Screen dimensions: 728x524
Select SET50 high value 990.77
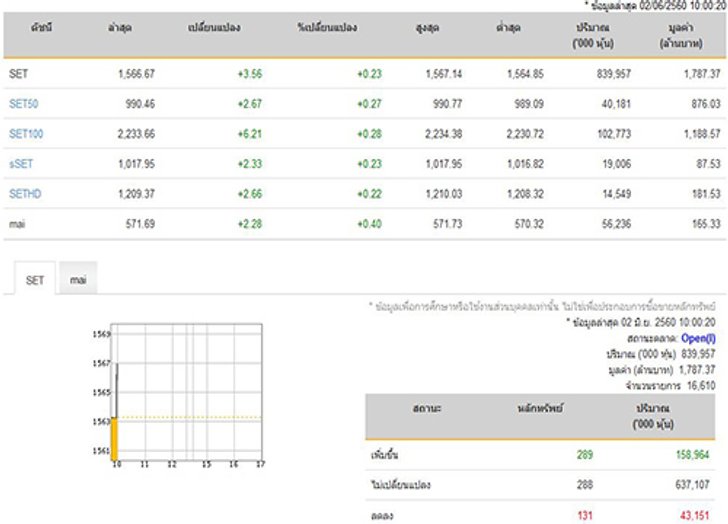pyautogui.click(x=448, y=104)
